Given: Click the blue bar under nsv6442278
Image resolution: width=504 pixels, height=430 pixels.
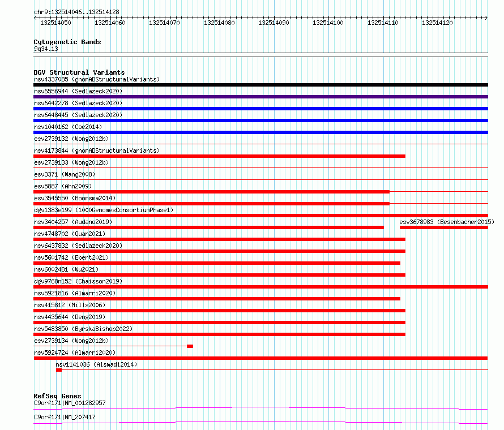Looking at the screenshot, I should point(260,109).
